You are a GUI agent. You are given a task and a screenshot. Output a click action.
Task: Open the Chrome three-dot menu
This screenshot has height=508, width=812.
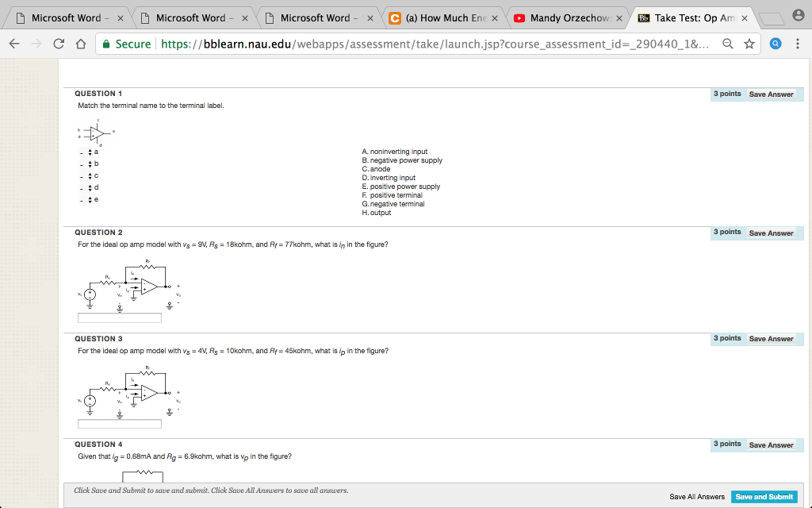pyautogui.click(x=797, y=44)
